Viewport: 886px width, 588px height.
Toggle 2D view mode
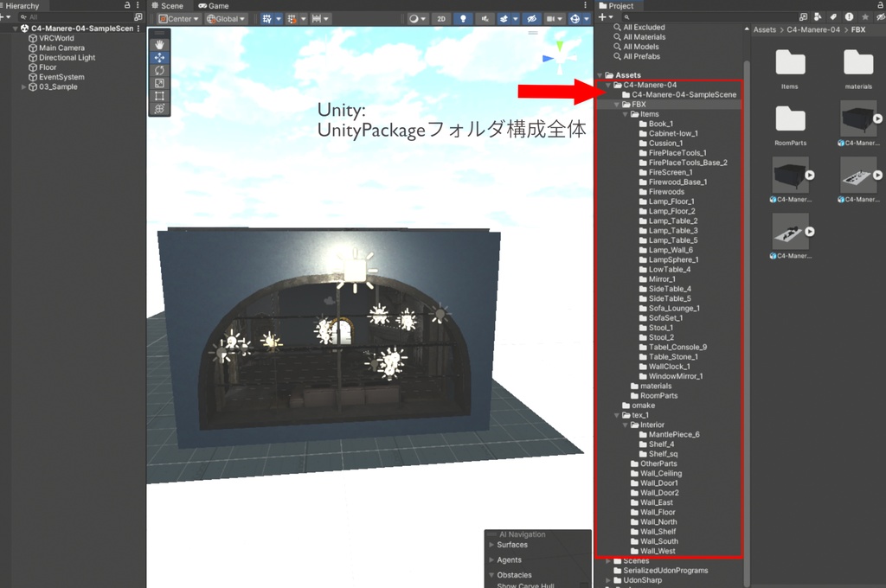pos(441,19)
